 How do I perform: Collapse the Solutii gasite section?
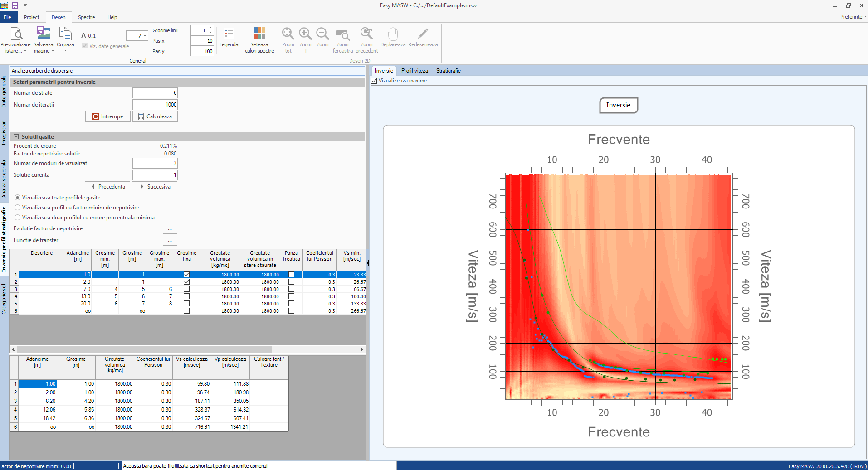pyautogui.click(x=16, y=136)
